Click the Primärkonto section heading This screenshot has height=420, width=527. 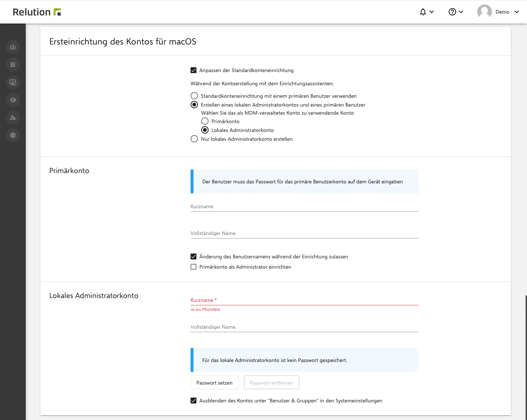coord(69,171)
